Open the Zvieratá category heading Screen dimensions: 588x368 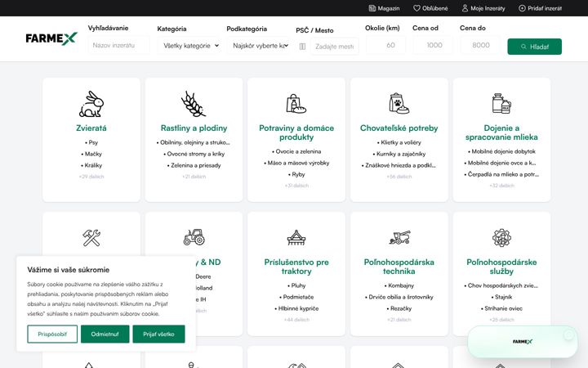click(x=91, y=128)
